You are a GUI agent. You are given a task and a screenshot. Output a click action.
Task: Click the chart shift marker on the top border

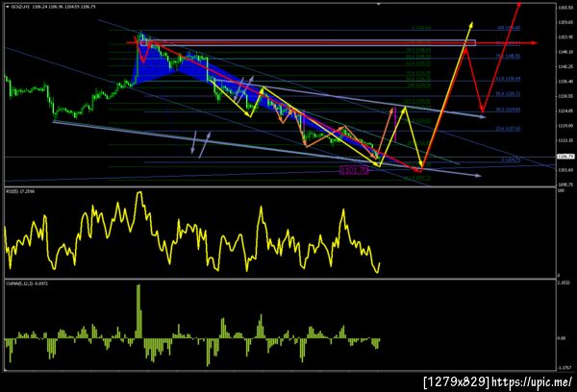[x=378, y=5]
